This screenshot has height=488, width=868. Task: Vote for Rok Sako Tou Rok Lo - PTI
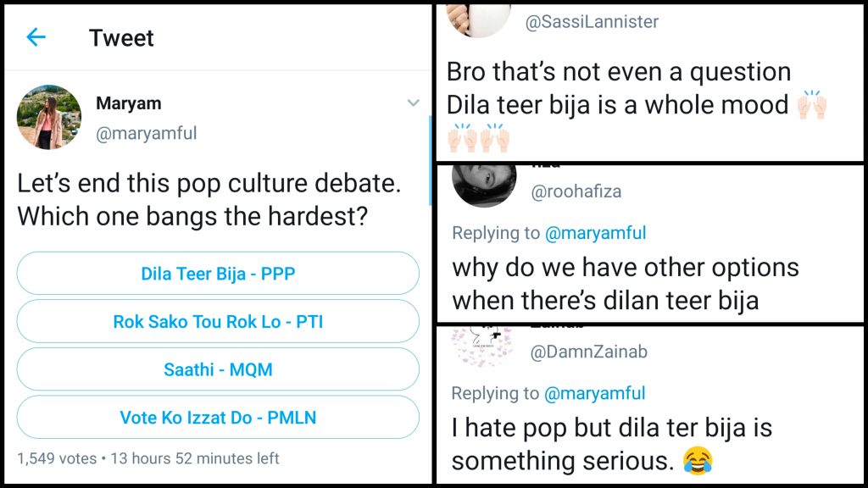[218, 322]
